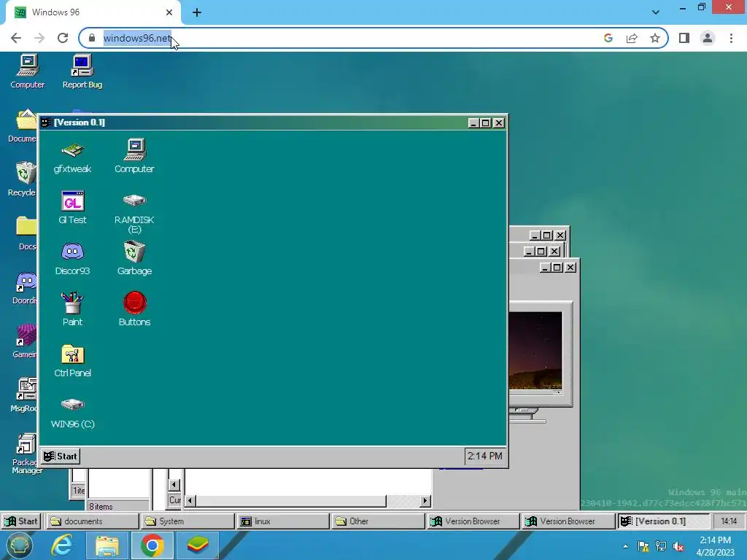Go back in Chrome

pyautogui.click(x=16, y=38)
